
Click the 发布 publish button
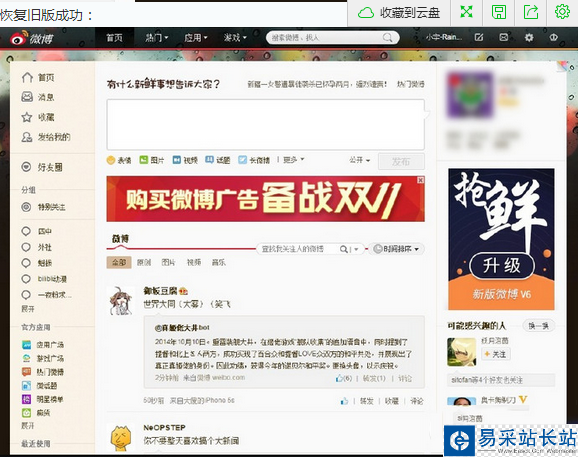point(401,161)
